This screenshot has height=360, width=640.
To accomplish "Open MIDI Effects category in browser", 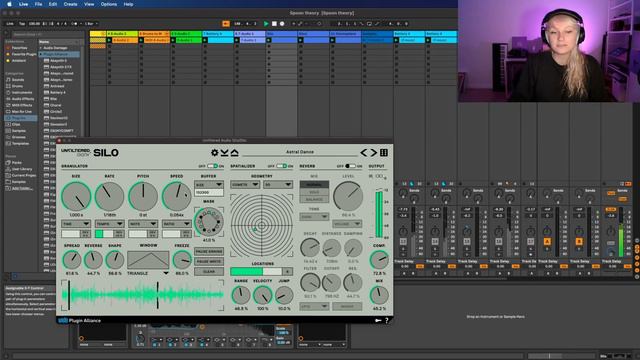I will pos(19,105).
